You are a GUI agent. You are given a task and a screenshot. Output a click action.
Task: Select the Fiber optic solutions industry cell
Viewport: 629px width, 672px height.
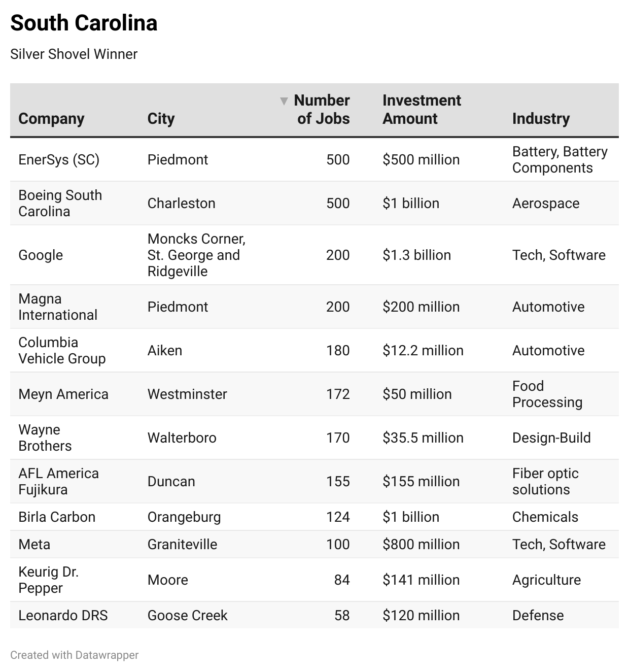coord(545,481)
